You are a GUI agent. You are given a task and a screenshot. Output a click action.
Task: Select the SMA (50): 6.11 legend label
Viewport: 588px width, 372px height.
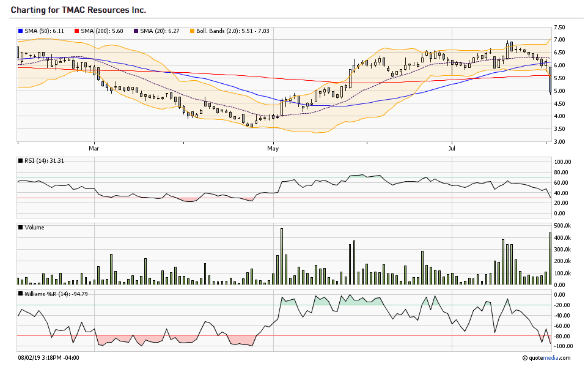(x=44, y=31)
